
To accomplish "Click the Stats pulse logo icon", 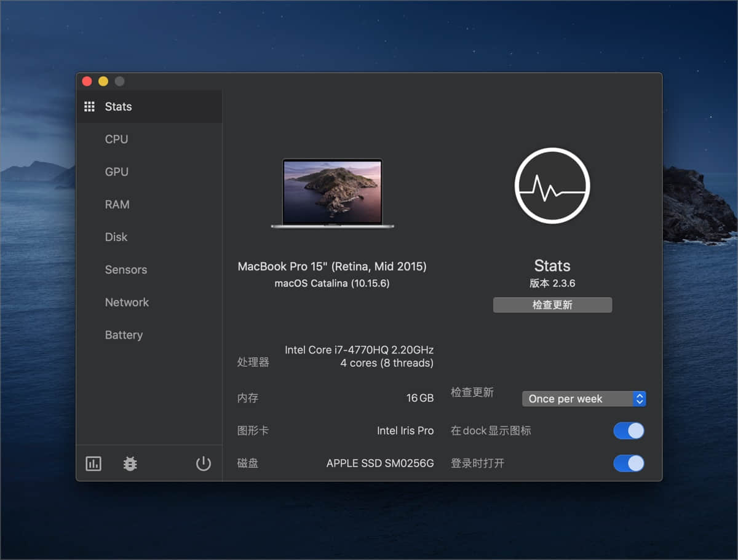I will click(x=552, y=186).
